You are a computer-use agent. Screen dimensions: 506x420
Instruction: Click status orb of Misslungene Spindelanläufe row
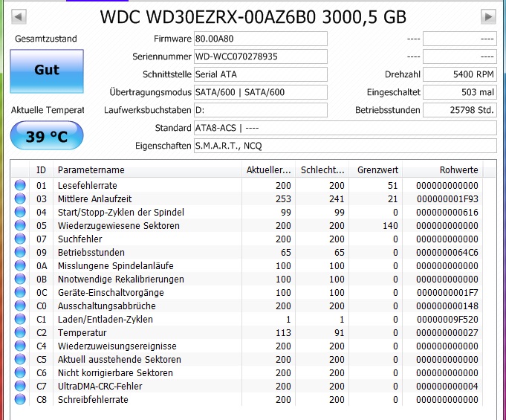[x=20, y=265]
